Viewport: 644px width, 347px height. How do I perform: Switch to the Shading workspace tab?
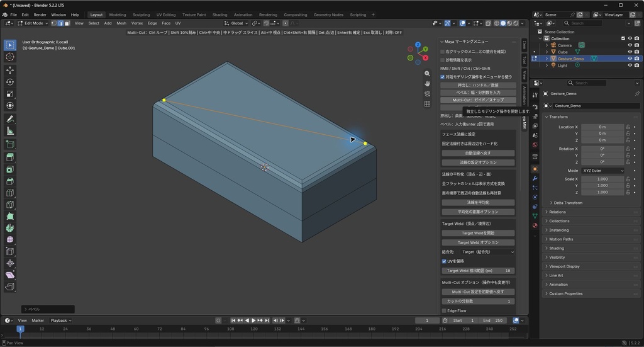click(x=219, y=15)
